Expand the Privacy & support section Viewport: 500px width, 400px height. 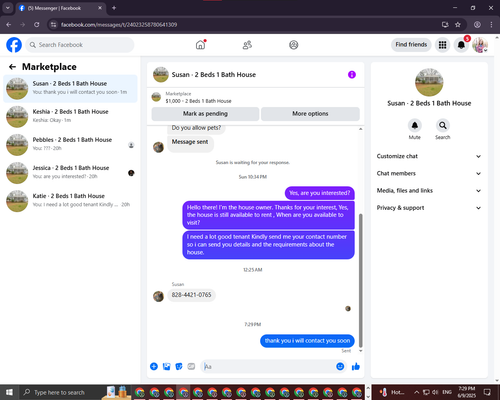(x=429, y=208)
